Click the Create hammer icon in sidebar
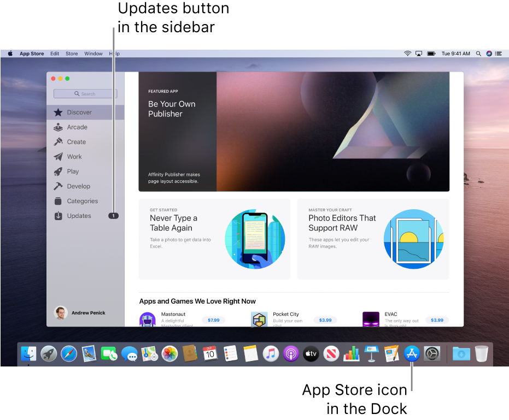Viewport: 509px width, 420px height. pyautogui.click(x=58, y=142)
